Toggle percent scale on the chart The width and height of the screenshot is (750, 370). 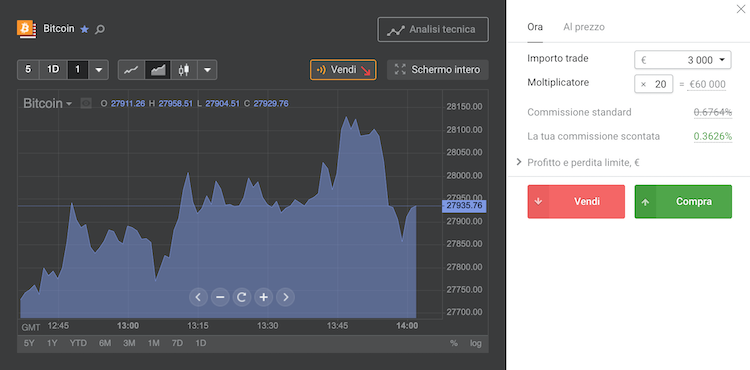453,343
